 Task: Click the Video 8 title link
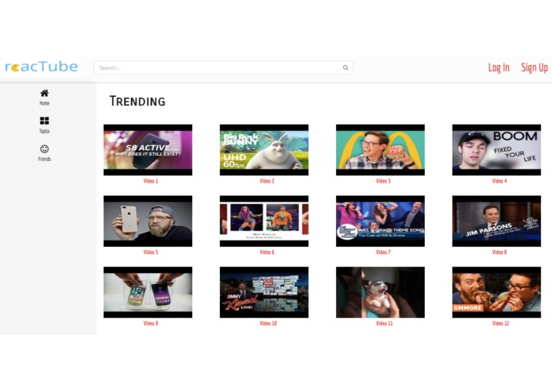point(500,252)
